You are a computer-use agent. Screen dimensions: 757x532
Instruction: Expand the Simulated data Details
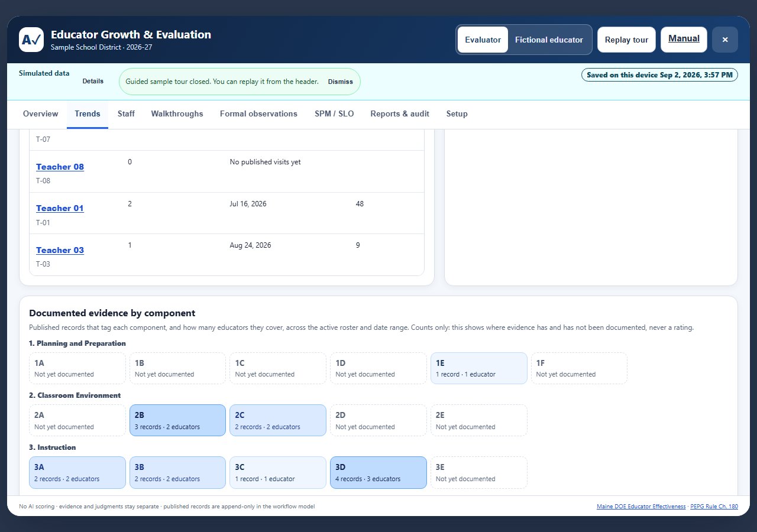93,81
